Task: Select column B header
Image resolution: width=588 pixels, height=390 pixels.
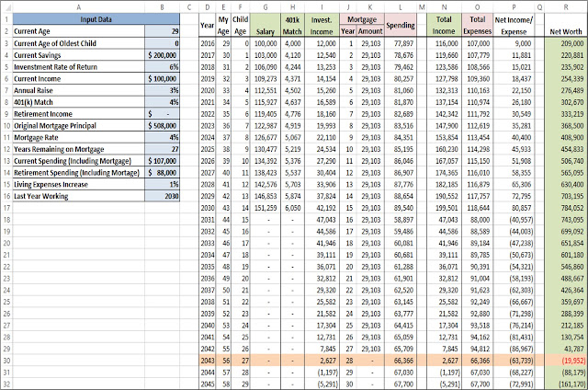Action: click(x=162, y=6)
